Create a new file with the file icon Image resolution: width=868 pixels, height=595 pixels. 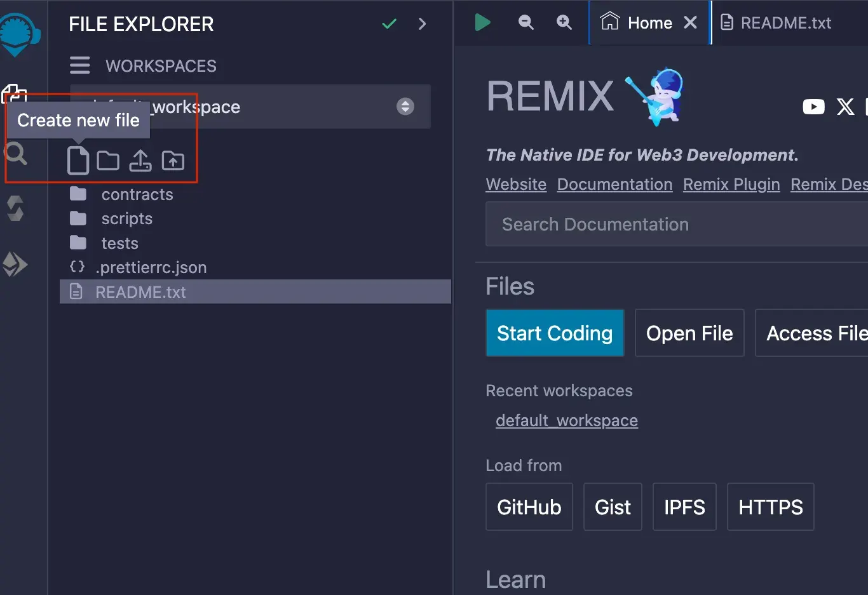coord(78,160)
